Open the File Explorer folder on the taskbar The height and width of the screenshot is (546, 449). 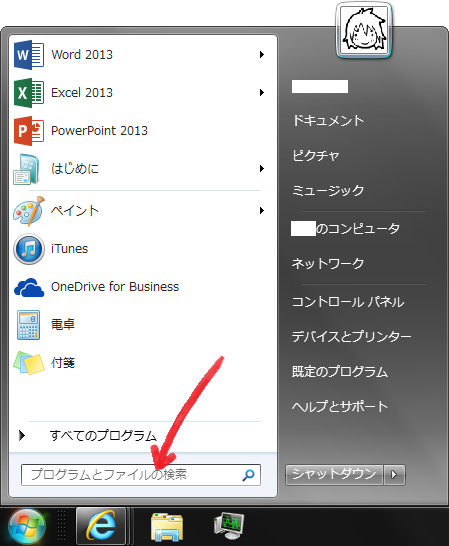coord(167,526)
